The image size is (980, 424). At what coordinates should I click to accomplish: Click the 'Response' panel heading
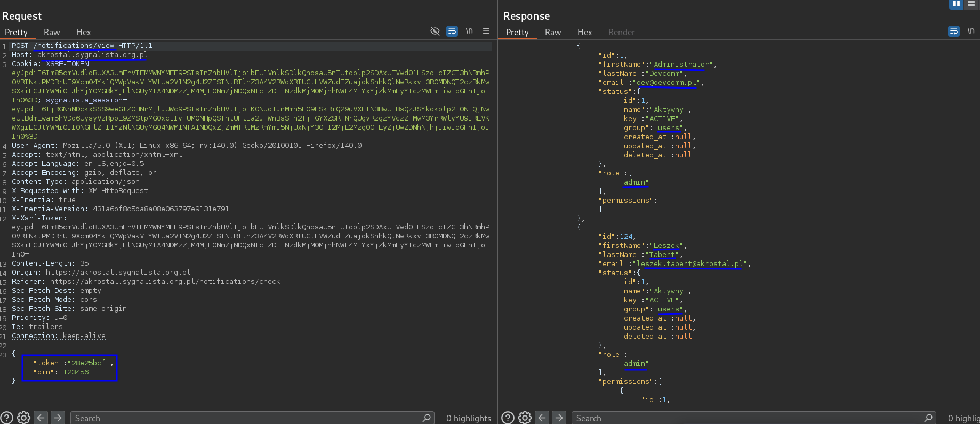pos(526,16)
